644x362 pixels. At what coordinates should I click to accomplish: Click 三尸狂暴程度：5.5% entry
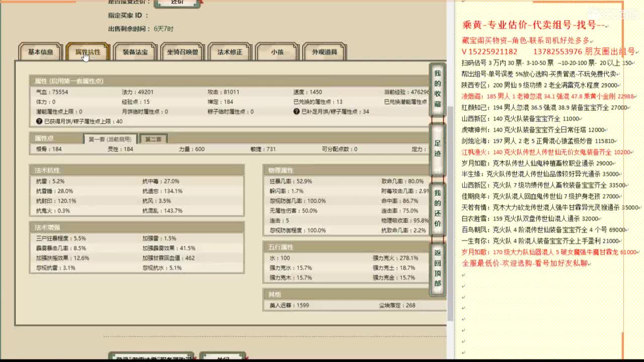point(61,239)
